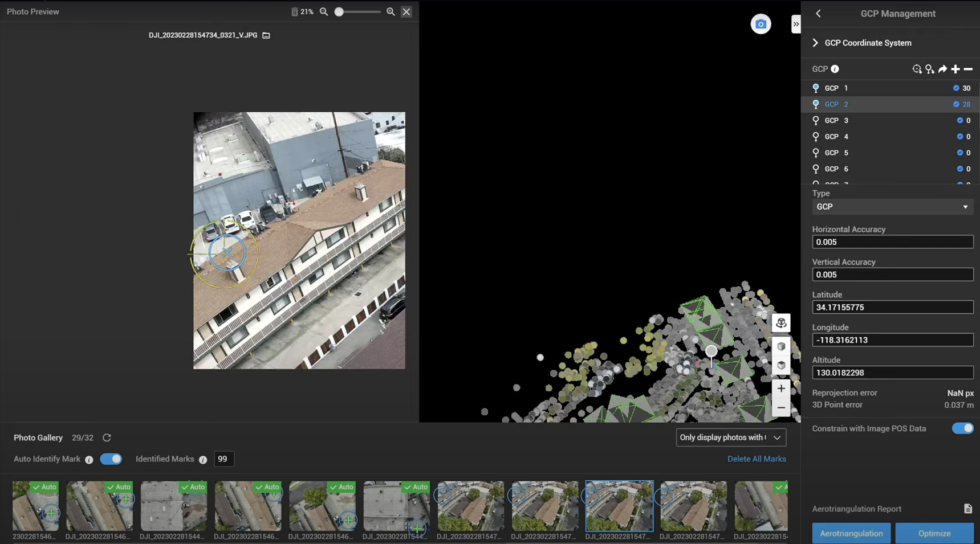Zoom out the photo preview
The image size is (980, 544).
324,12
